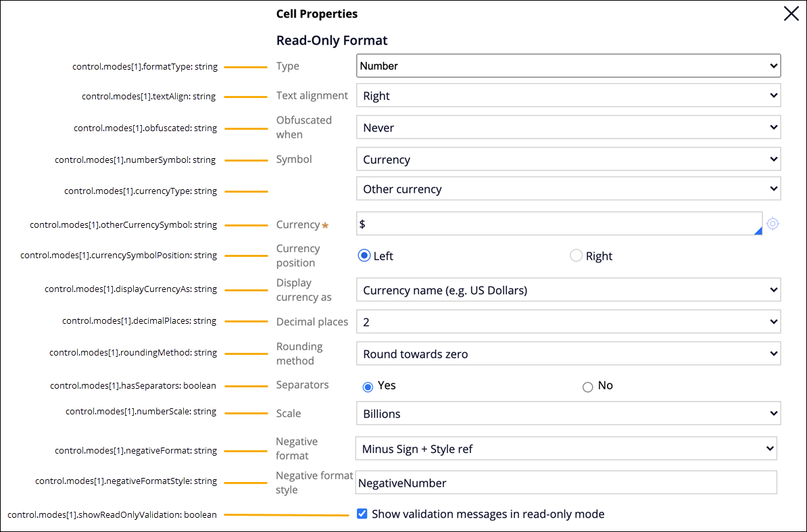Close the Cell Properties dialog
The image size is (807, 532).
click(791, 14)
